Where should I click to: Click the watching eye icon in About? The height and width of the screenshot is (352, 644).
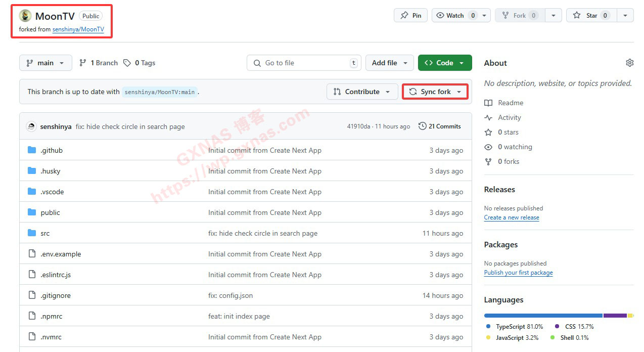[488, 147]
